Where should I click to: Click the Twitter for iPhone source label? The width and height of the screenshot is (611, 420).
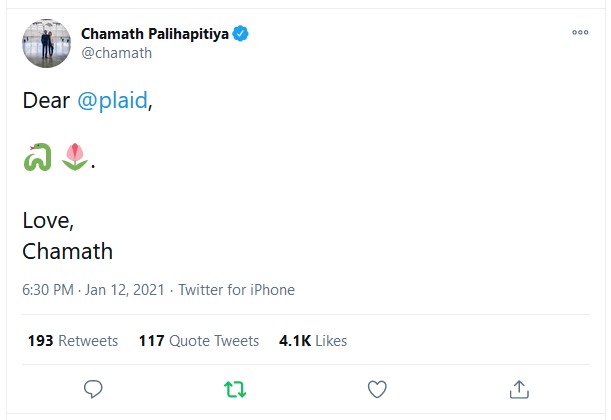(x=236, y=290)
